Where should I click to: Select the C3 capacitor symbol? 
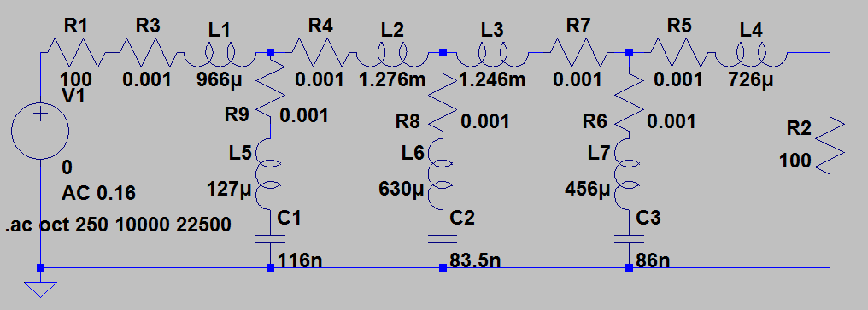(630, 238)
